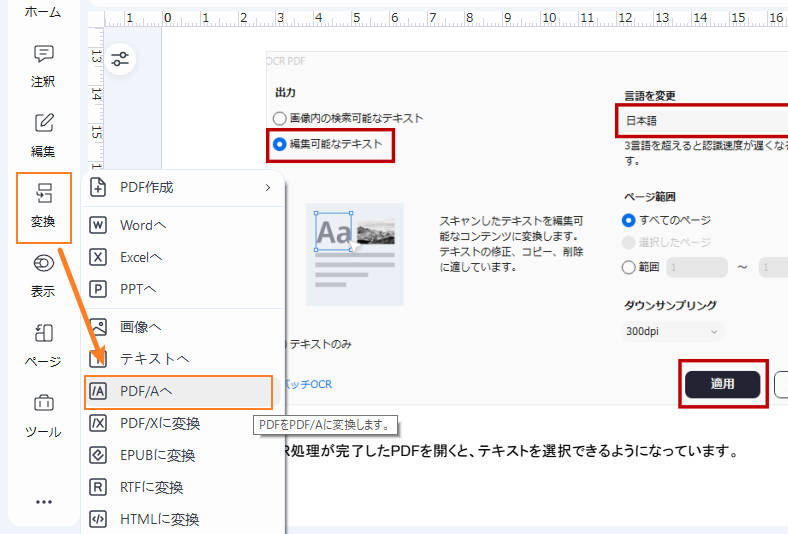Open the properties sliders panel icon
788x534 pixels.
pyautogui.click(x=120, y=59)
